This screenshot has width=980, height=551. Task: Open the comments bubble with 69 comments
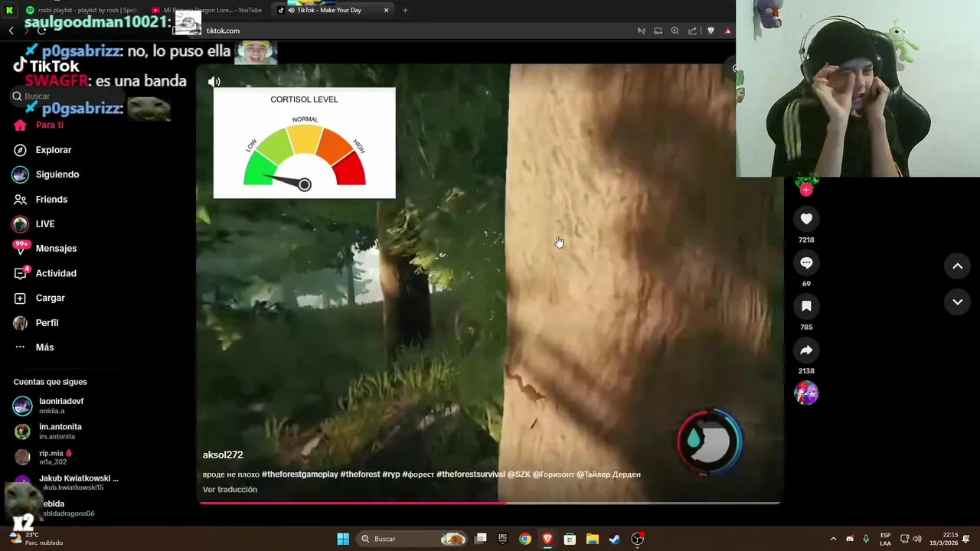click(806, 262)
